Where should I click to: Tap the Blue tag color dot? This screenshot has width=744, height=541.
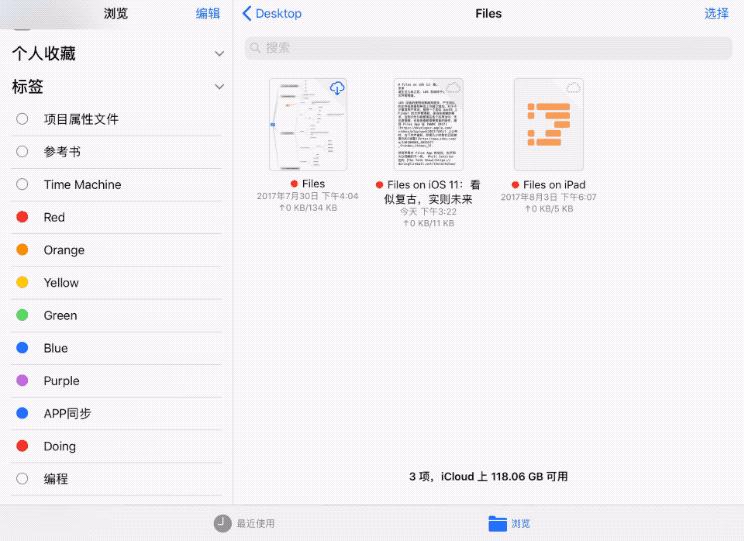tap(22, 348)
